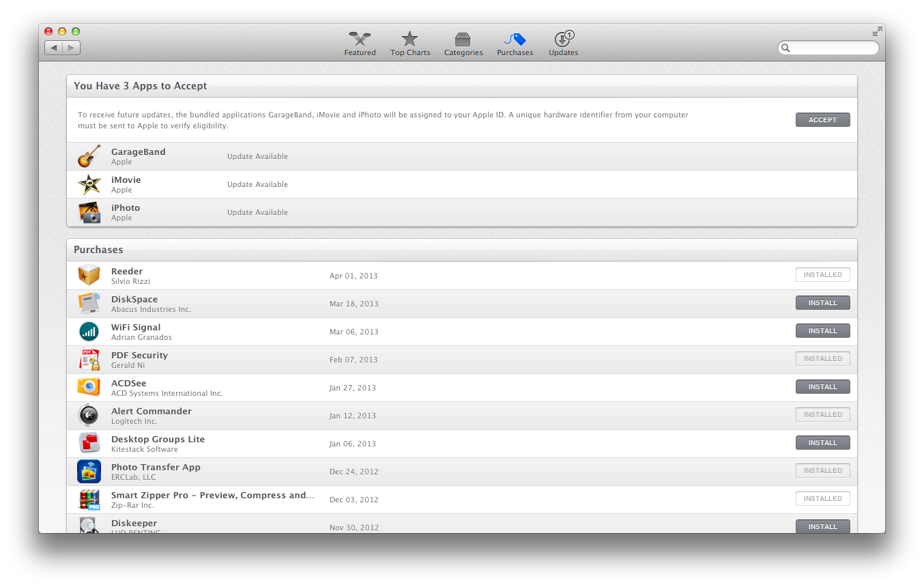Select developer ERCLab, LLC

pyautogui.click(x=134, y=477)
